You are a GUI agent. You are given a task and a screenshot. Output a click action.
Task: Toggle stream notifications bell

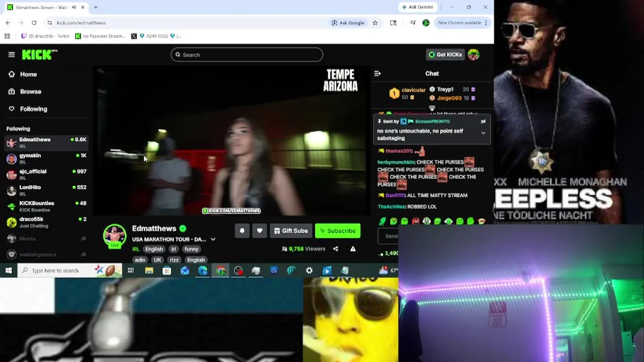(242, 231)
